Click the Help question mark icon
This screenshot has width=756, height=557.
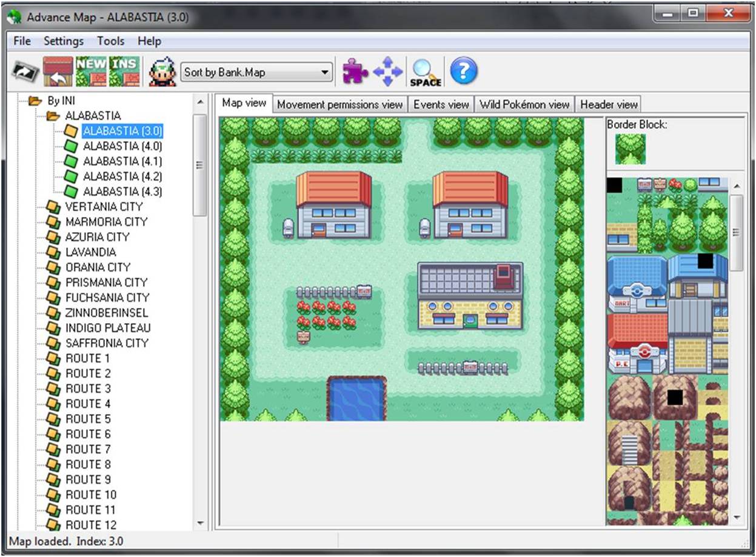point(463,72)
